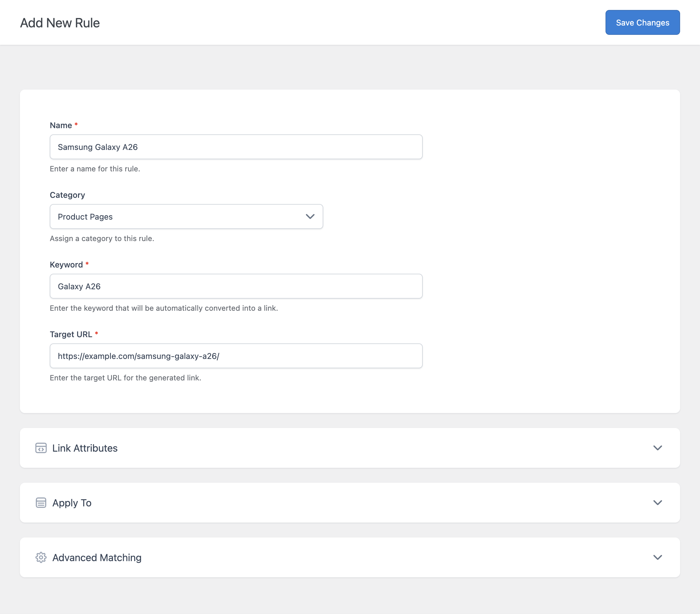The image size is (700, 614).
Task: Click the Save Changes button
Action: tap(642, 23)
